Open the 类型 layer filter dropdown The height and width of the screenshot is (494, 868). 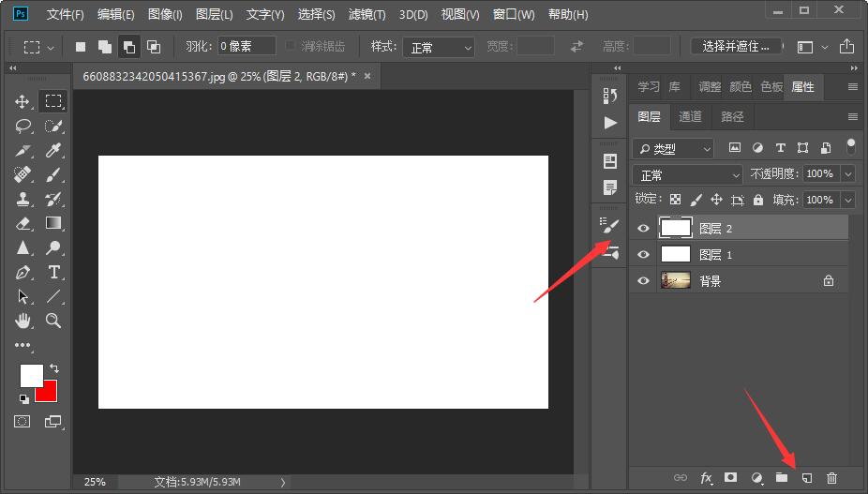[673, 148]
